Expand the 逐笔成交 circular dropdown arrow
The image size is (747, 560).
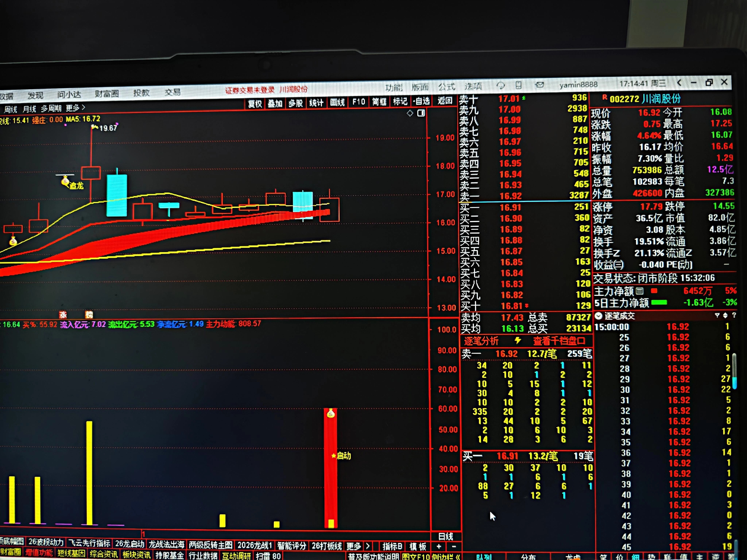[x=598, y=316]
